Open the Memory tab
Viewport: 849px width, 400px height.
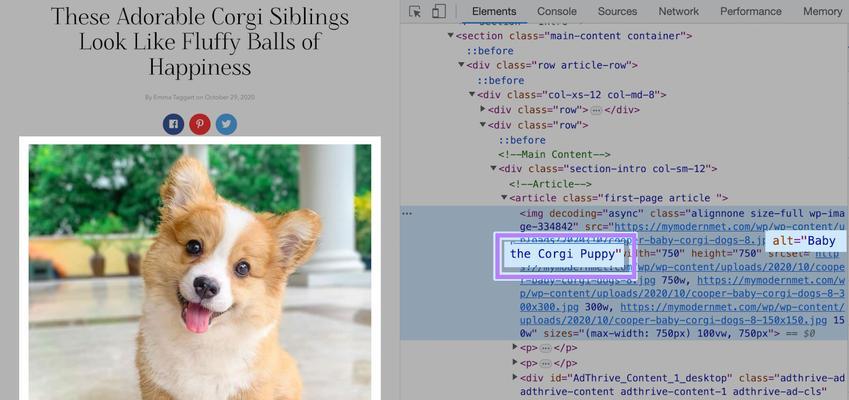pos(822,11)
